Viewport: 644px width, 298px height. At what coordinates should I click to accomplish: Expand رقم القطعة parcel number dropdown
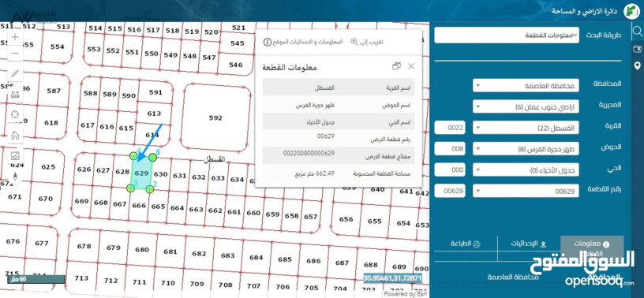(526, 191)
